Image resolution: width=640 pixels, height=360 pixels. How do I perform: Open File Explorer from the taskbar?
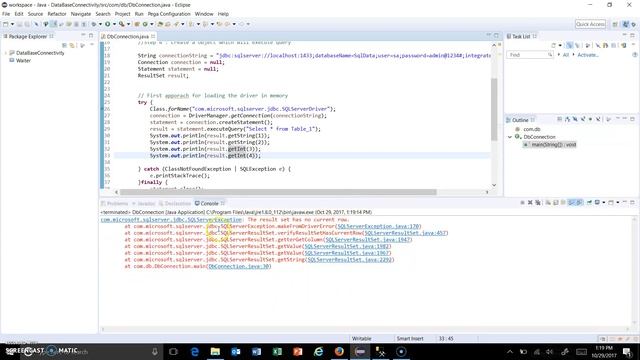coord(215,351)
